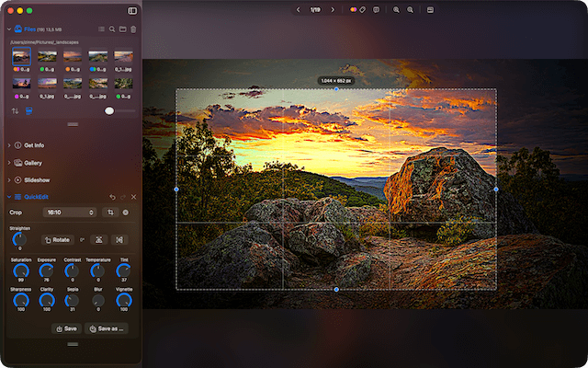
Task: Toggle sort order arrows under thumbnails
Action: 15,111
